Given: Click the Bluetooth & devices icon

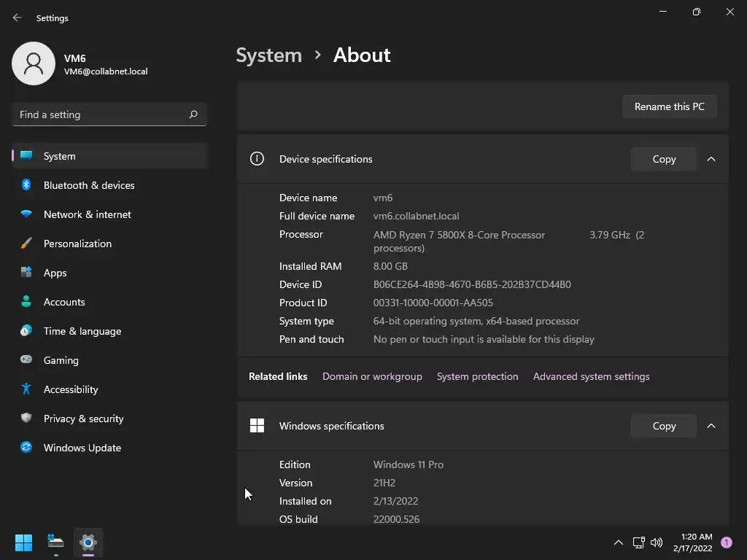Looking at the screenshot, I should (26, 185).
